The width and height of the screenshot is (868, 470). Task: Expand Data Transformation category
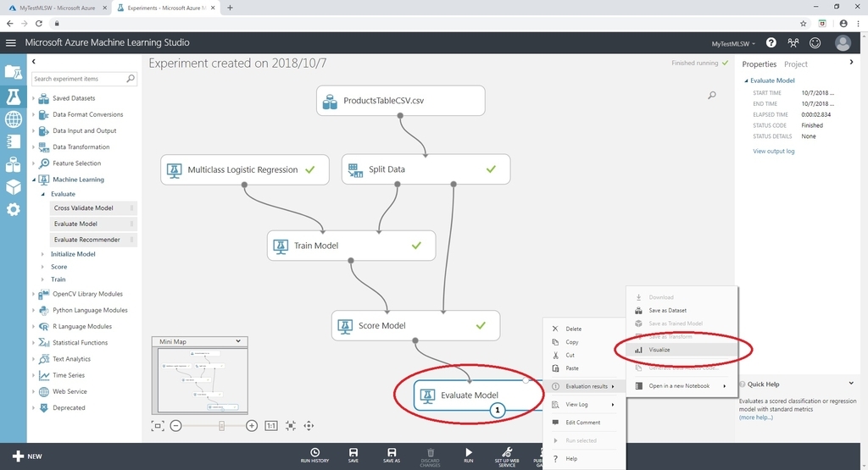click(33, 147)
